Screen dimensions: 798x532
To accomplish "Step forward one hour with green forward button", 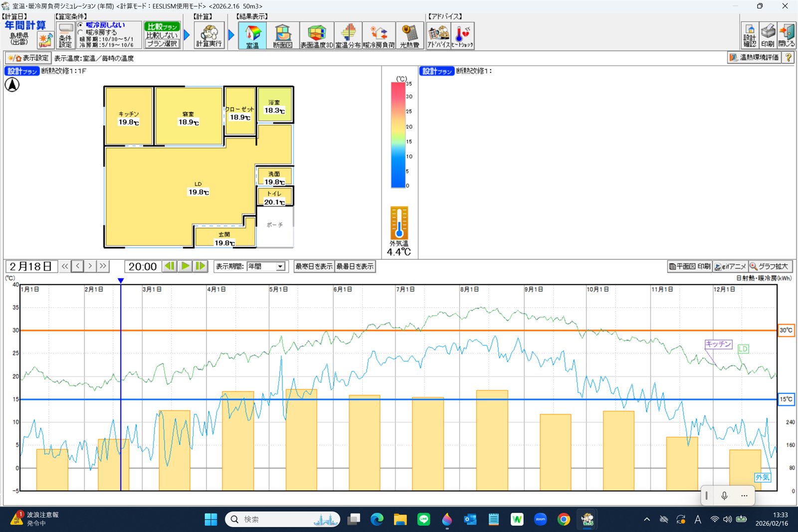I will pyautogui.click(x=200, y=266).
